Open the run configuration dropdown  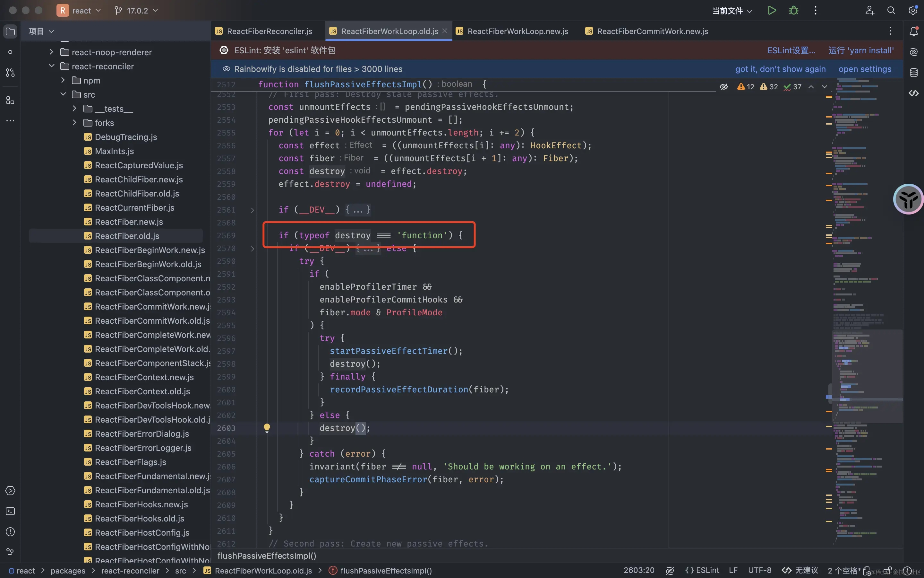click(x=732, y=10)
